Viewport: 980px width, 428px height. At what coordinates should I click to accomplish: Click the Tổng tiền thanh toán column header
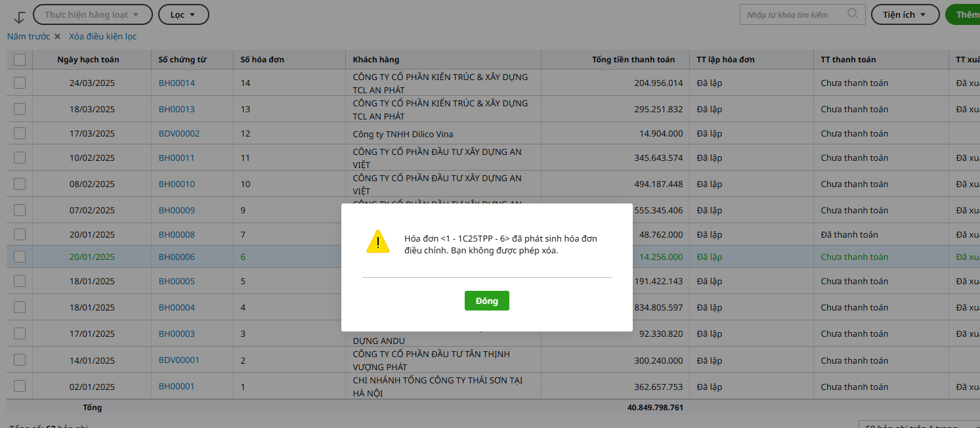633,60
